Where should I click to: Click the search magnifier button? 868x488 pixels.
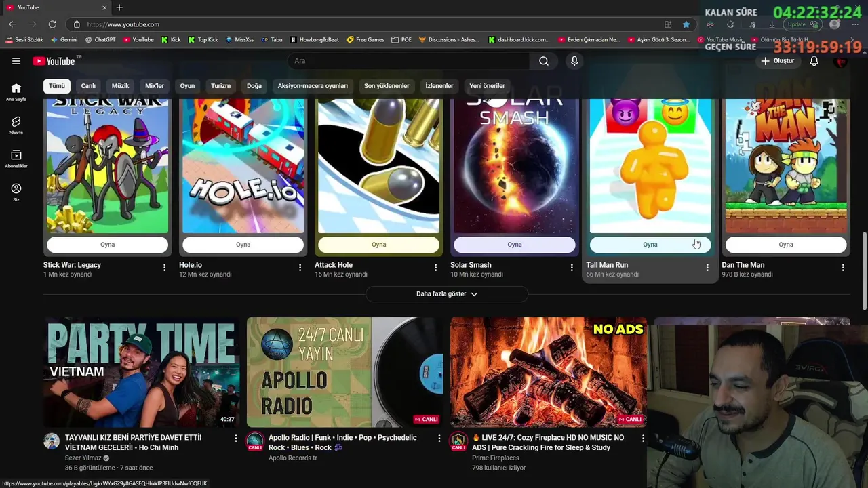[x=544, y=61]
